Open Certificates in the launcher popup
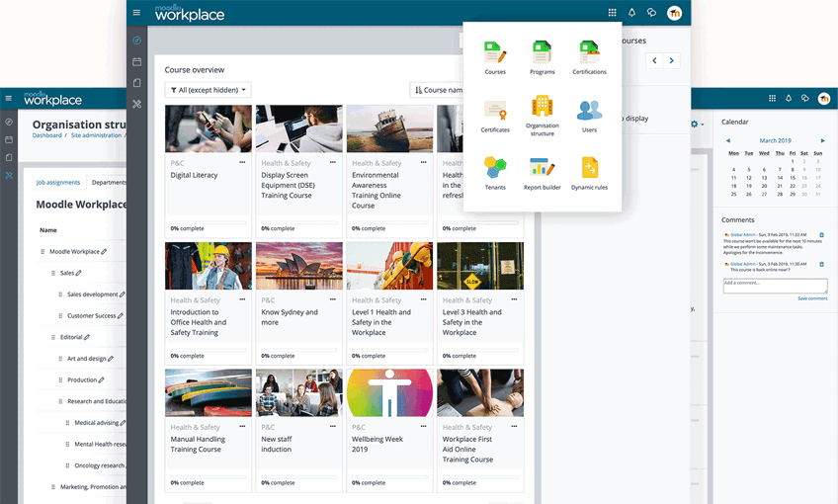838x504 pixels. (495, 117)
